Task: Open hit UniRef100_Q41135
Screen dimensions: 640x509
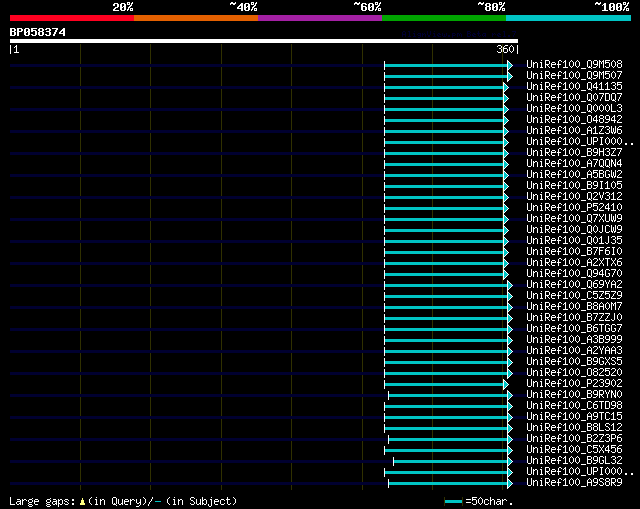Action: tap(574, 87)
